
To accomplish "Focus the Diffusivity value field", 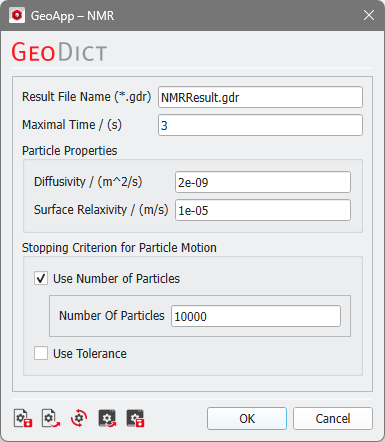I will point(263,182).
